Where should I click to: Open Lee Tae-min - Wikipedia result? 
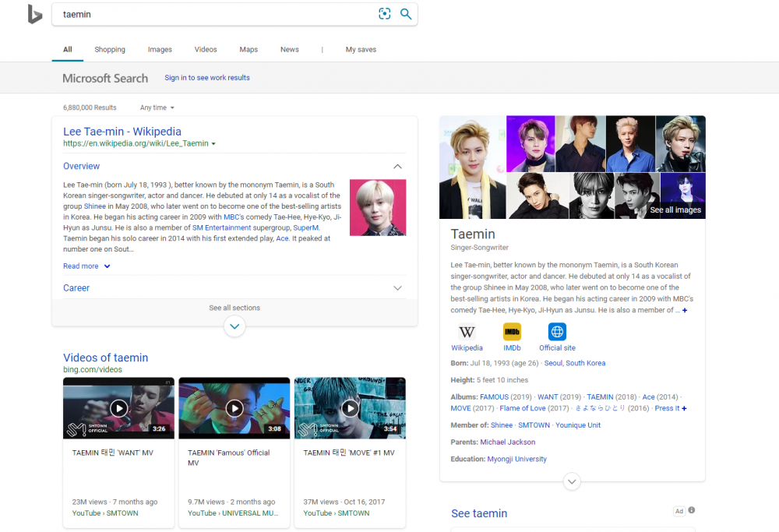pyautogui.click(x=122, y=132)
